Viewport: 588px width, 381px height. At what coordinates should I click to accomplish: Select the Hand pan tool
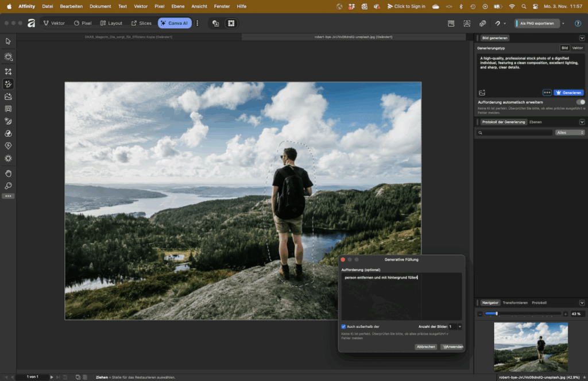pos(8,174)
